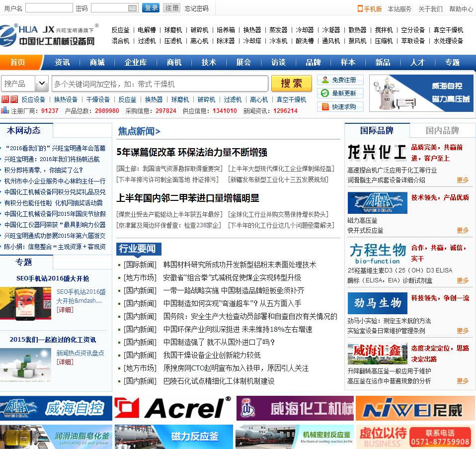This screenshot has height=449, width=476.
Task: Click the 密码 password input field
Action: coord(114,8)
